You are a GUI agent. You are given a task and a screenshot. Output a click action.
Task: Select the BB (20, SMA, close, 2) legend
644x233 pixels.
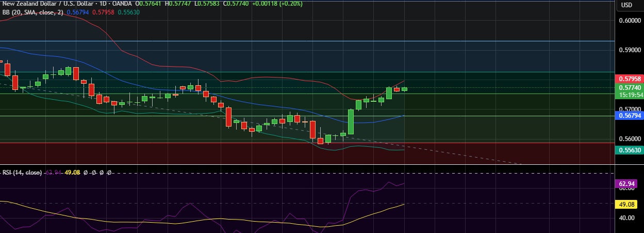pos(32,12)
